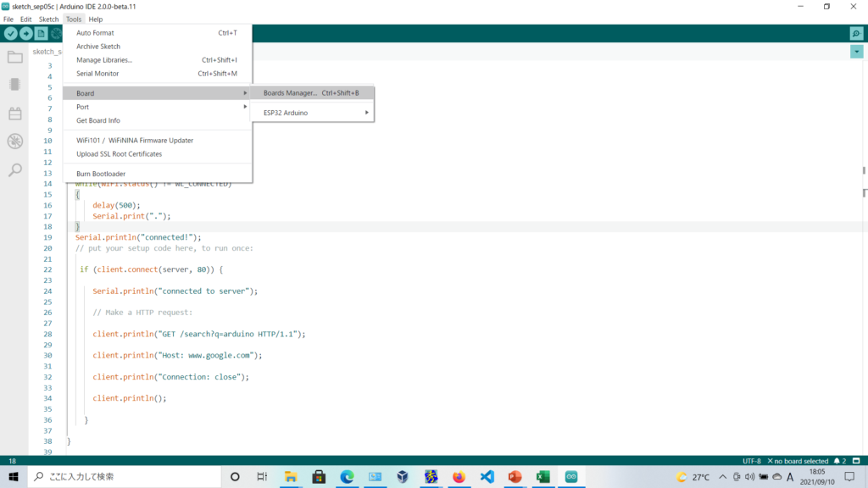Choose Get Board Info
Image resolution: width=868 pixels, height=488 pixels.
(158, 120)
